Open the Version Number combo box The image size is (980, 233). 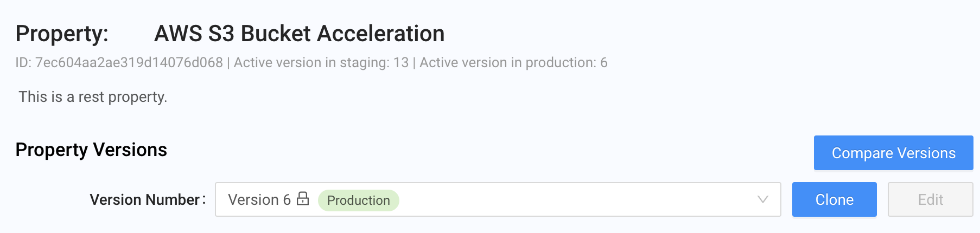point(497,199)
